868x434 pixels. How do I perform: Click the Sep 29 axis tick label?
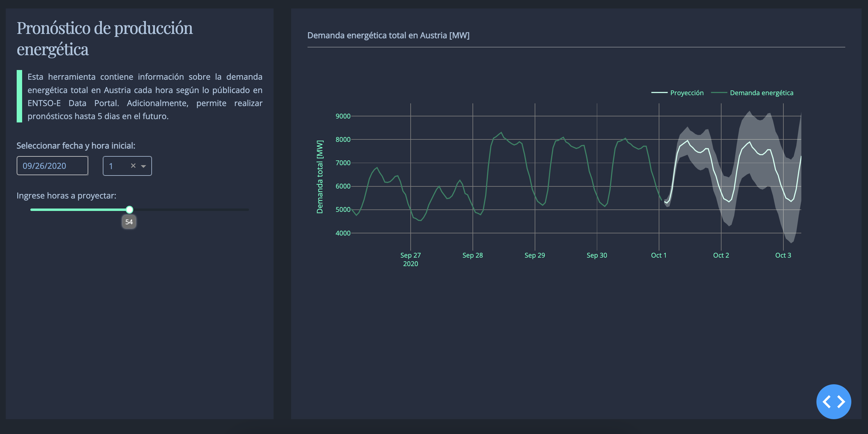pyautogui.click(x=534, y=255)
